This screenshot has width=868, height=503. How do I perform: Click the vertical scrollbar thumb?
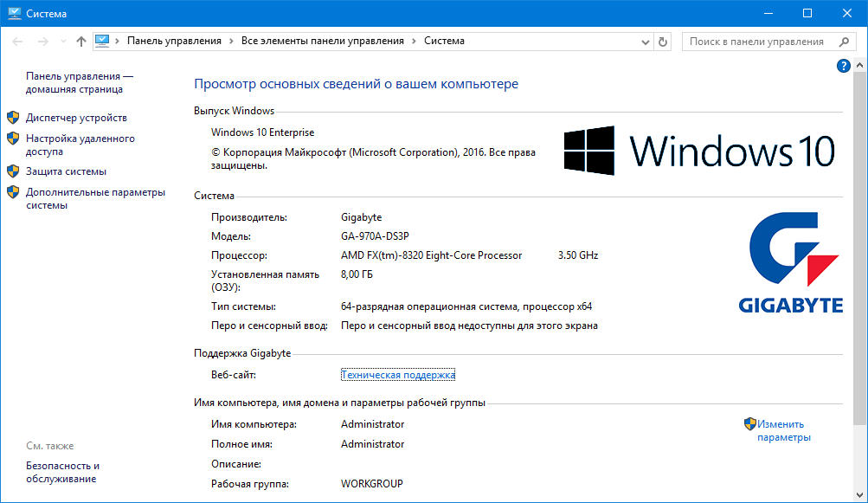(x=859, y=248)
